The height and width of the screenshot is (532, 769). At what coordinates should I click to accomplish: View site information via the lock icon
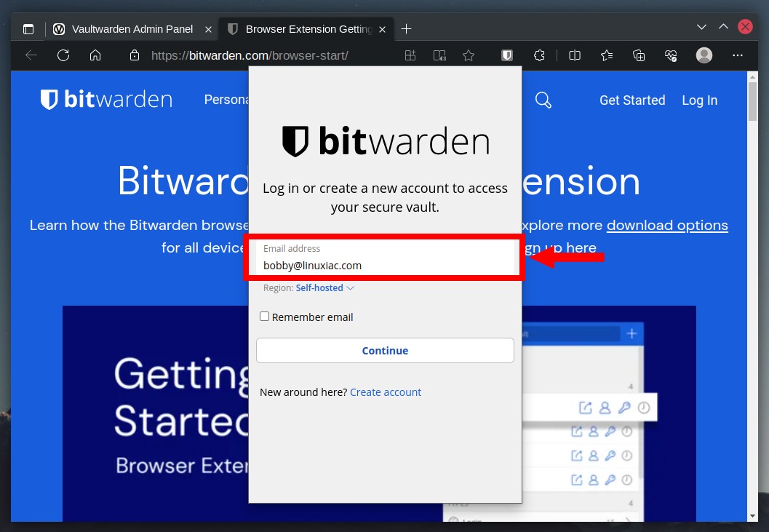[135, 55]
